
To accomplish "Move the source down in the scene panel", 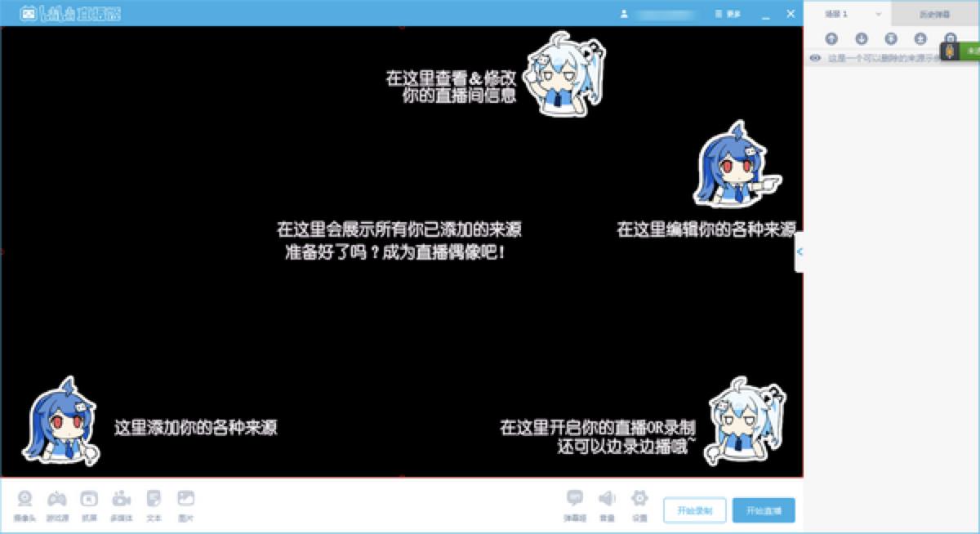I will [x=861, y=38].
